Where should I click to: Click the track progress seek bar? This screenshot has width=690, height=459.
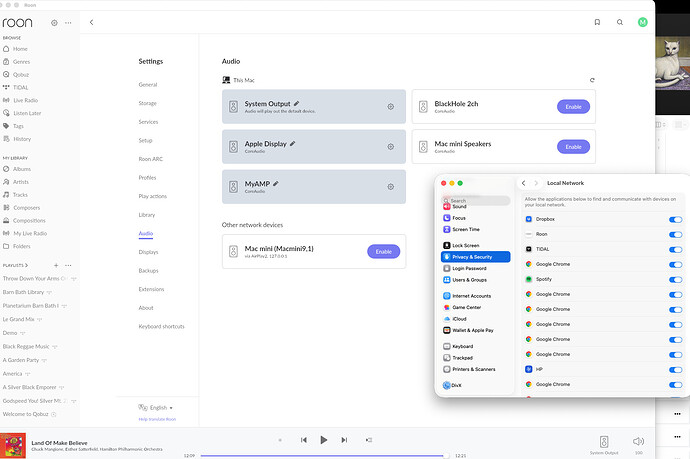pos(320,455)
